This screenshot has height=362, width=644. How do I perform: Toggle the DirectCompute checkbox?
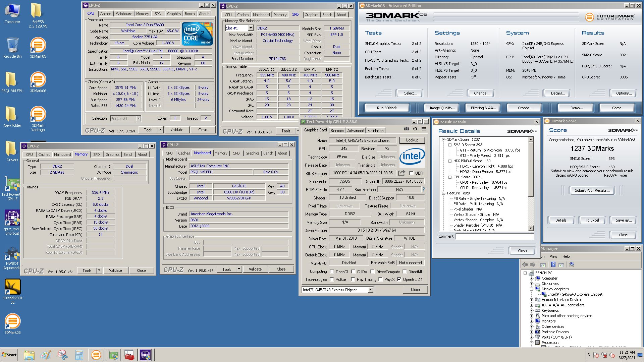point(372,272)
